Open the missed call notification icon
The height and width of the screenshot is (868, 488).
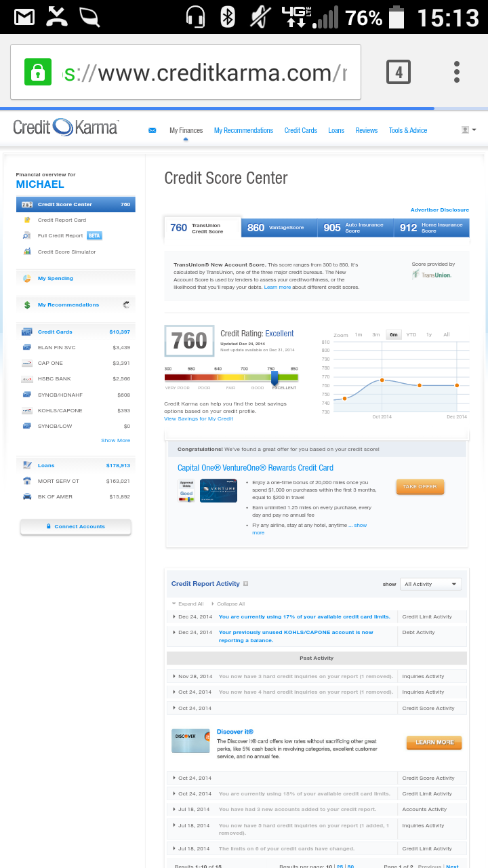click(57, 17)
